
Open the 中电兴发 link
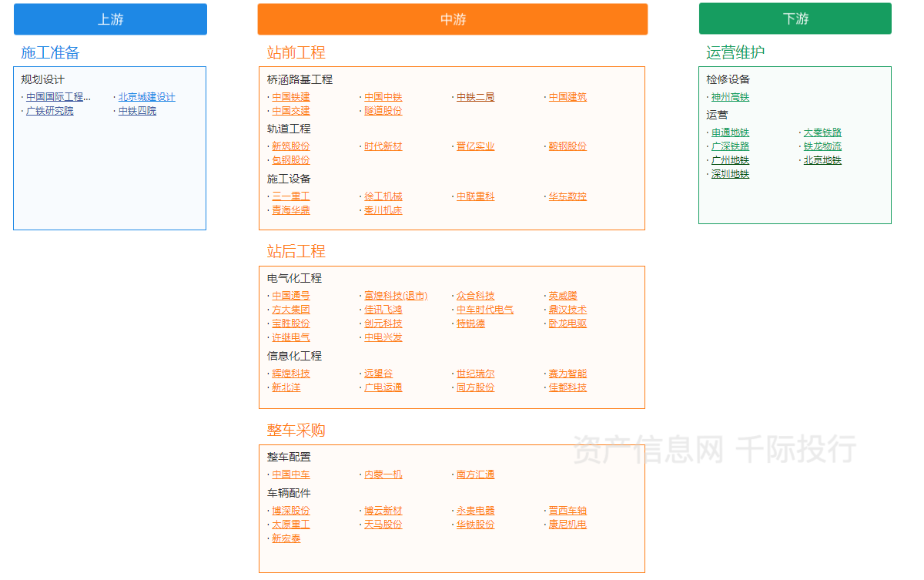pos(383,337)
